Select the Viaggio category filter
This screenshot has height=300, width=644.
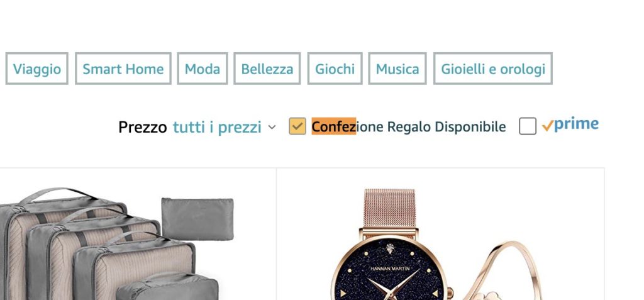coord(36,69)
